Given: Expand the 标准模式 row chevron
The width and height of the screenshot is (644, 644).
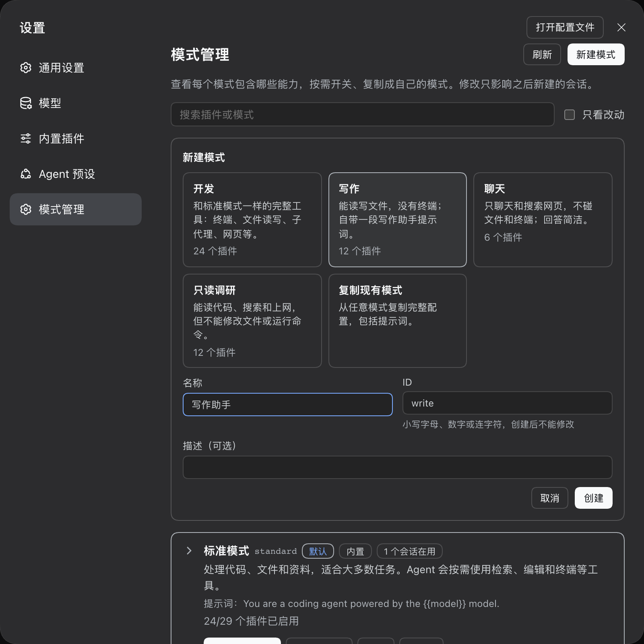Looking at the screenshot, I should pos(189,551).
